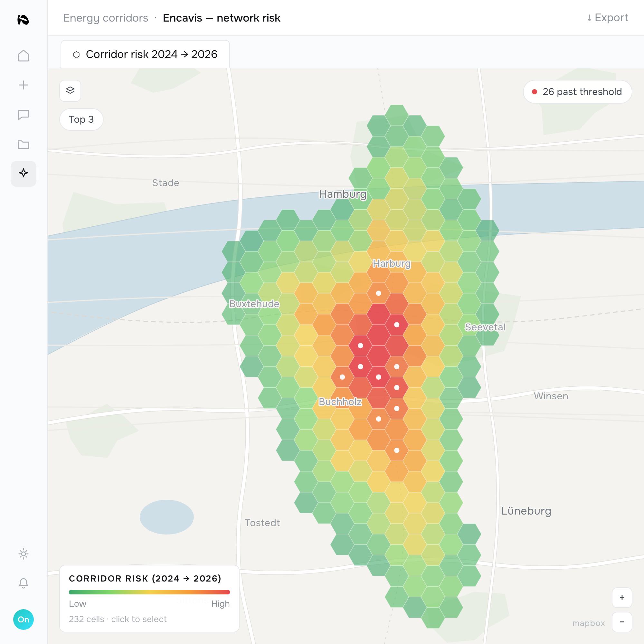Screen dimensions: 644x644
Task: Select the marked hex cell just below Harburg
Action: tap(379, 293)
